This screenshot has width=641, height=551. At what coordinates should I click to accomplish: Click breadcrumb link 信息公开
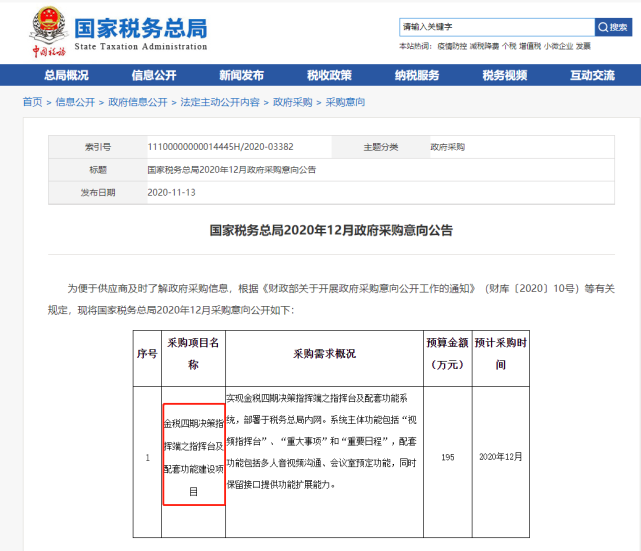tap(75, 102)
